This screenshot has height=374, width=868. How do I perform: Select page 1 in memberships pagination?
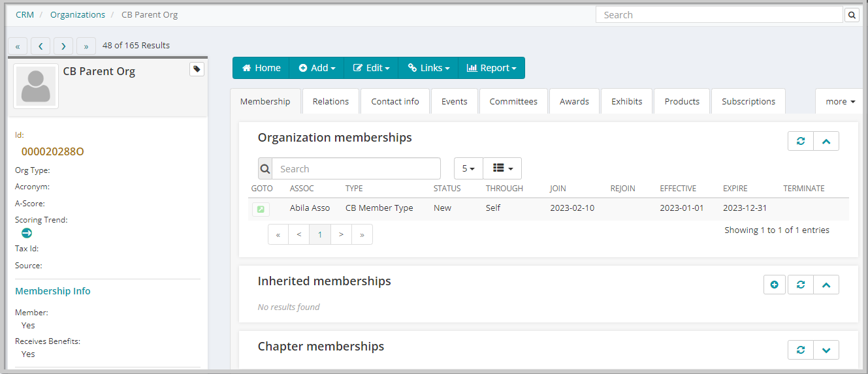coord(320,234)
